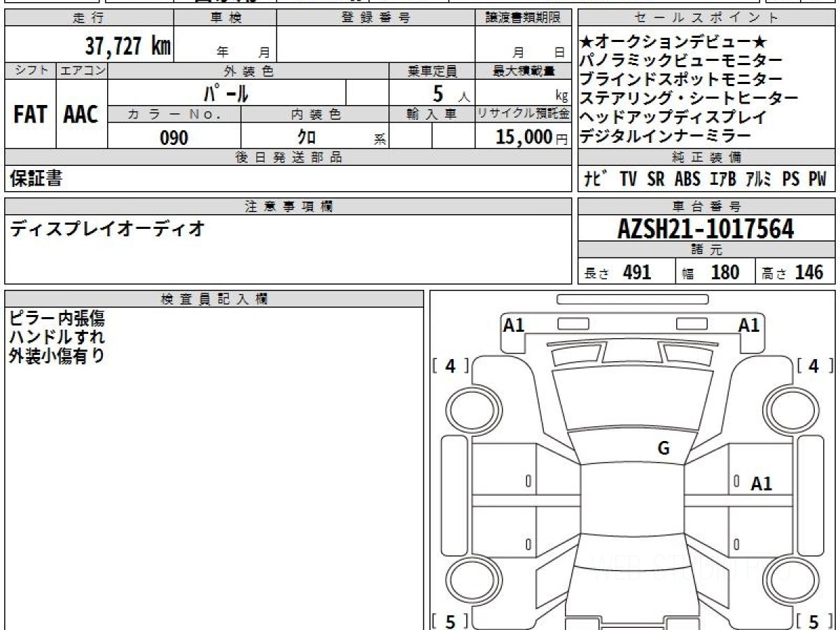This screenshot has height=630, width=840.
Task: Click the 最大積載量 header cell
Action: 523,71
